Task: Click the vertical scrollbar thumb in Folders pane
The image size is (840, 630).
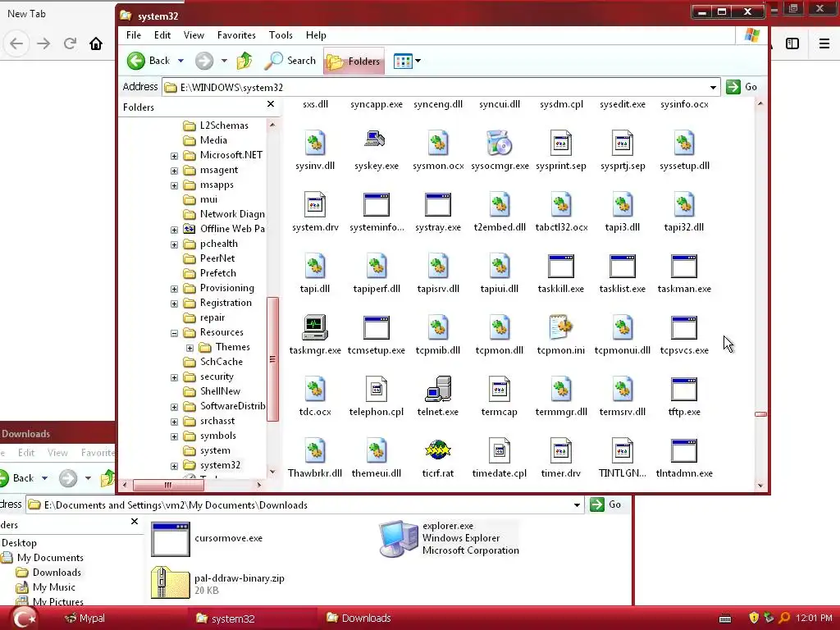Action: click(x=272, y=359)
